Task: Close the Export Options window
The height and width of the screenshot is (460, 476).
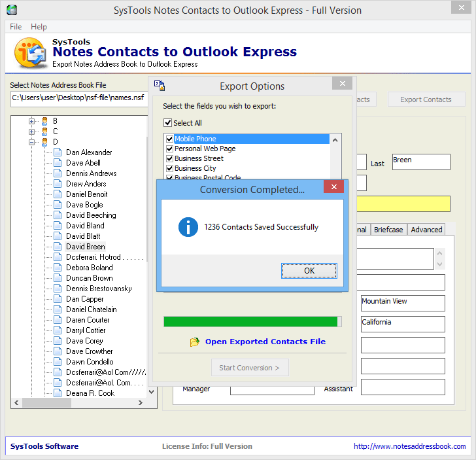Action: [x=342, y=83]
